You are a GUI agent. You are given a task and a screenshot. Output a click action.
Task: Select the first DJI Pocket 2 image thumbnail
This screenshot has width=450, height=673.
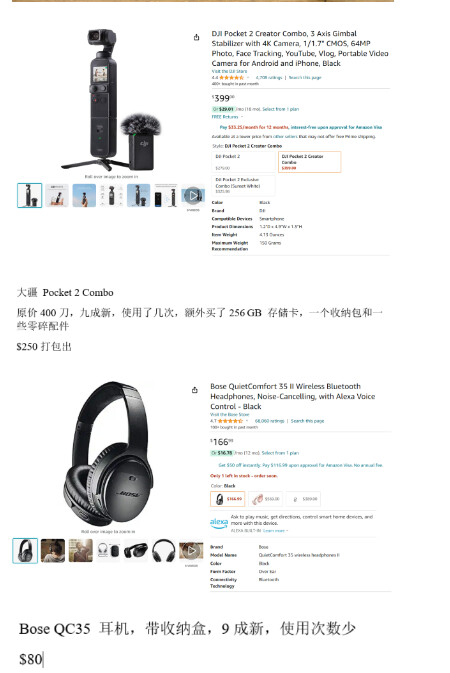pyautogui.click(x=30, y=196)
